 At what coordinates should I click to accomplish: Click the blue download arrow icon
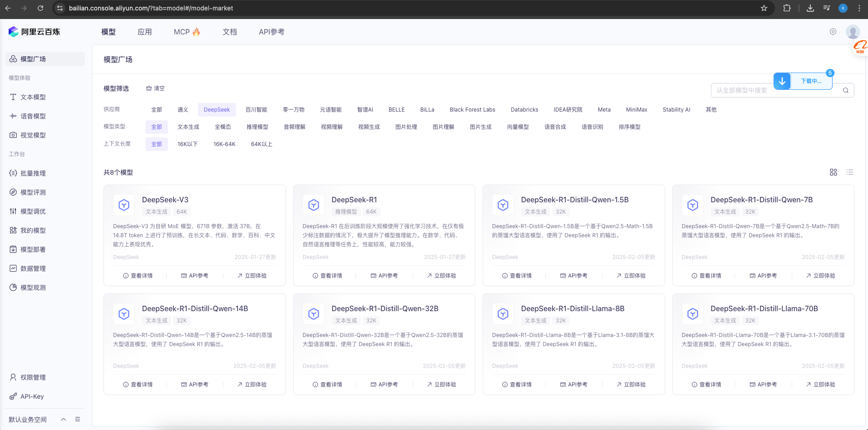click(782, 81)
